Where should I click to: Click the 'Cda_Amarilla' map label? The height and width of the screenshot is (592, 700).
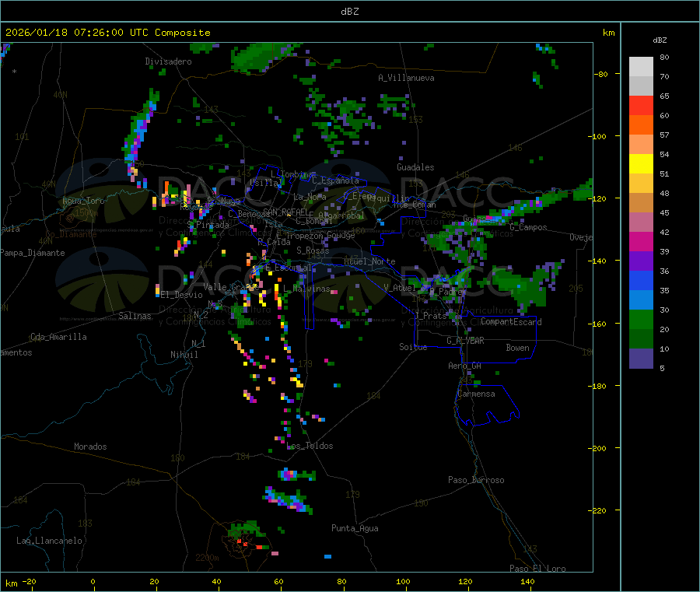coord(58,337)
